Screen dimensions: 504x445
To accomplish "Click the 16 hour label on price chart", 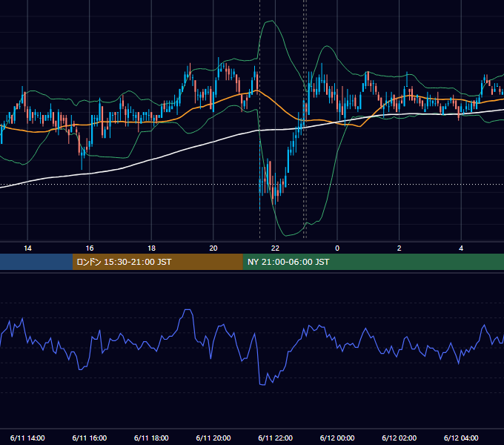I will (90, 248).
